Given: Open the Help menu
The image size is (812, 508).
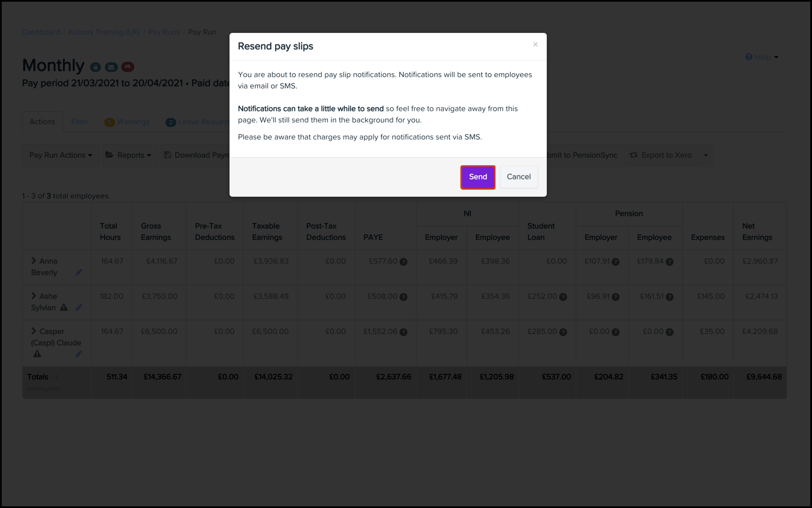Looking at the screenshot, I should (x=762, y=57).
